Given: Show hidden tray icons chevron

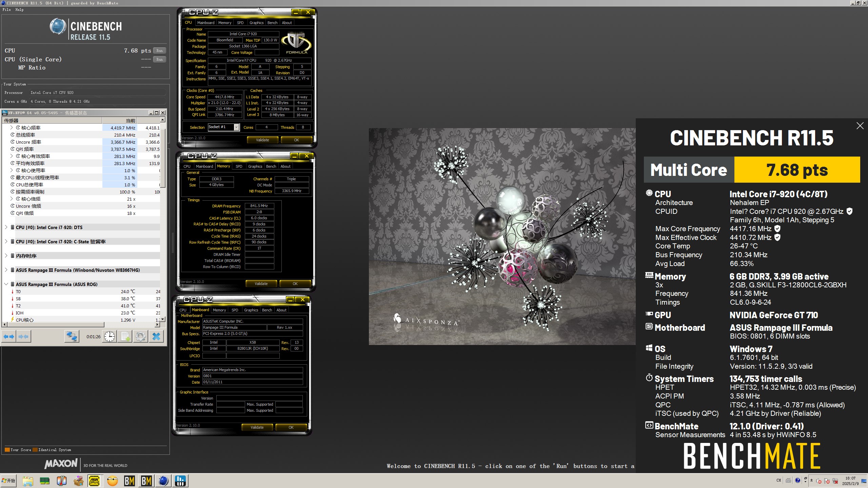Looking at the screenshot, I should click(x=811, y=480).
